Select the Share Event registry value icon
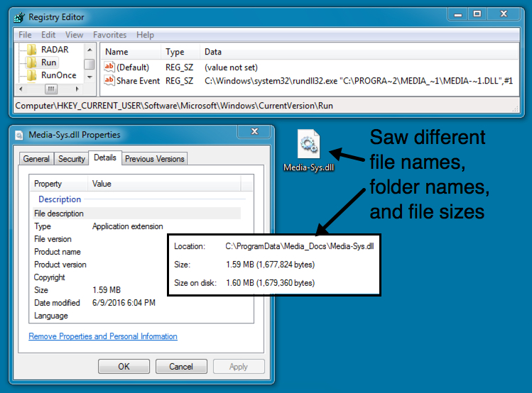Viewport: 532px width, 393px height. 109,81
